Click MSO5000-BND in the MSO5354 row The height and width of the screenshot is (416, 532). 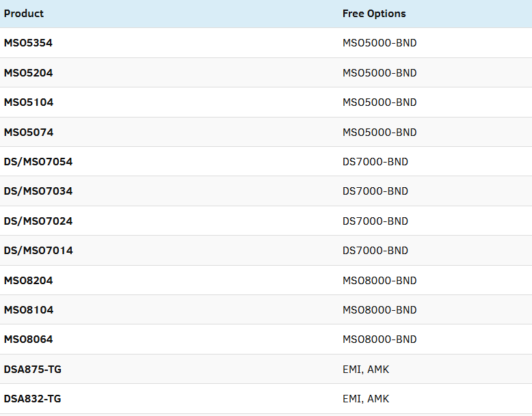pyautogui.click(x=380, y=43)
